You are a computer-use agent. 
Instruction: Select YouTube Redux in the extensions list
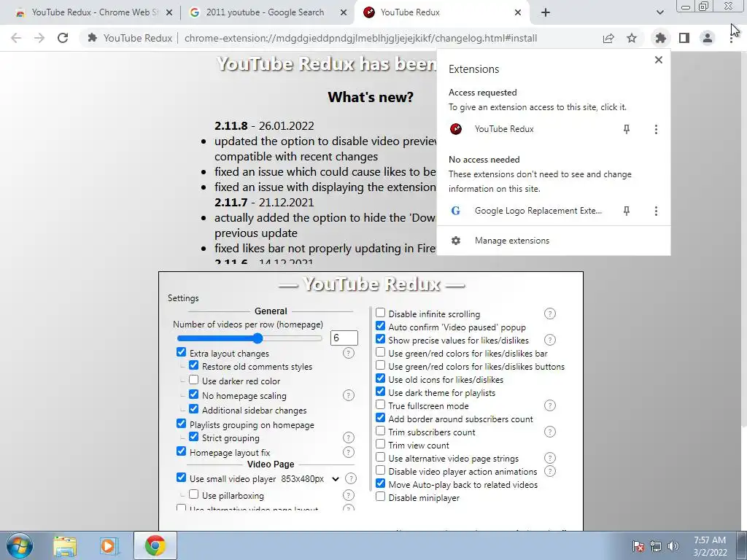(x=504, y=129)
